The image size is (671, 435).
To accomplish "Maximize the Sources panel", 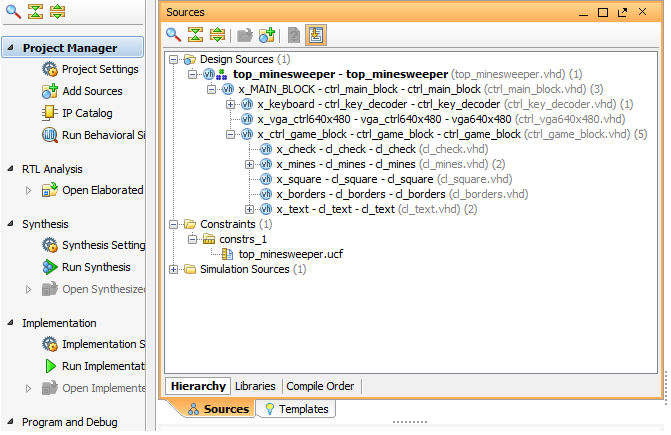I will point(603,12).
